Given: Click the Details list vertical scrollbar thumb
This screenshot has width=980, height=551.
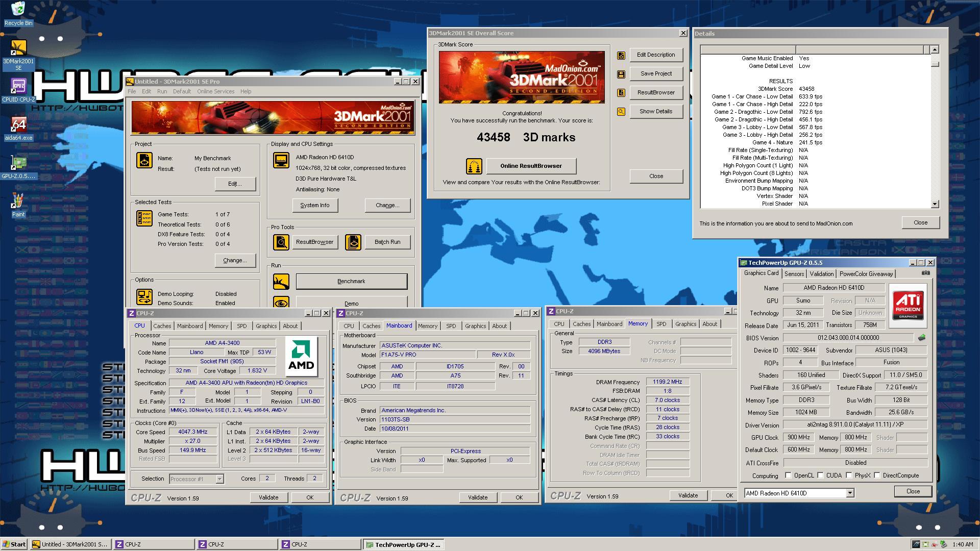Looking at the screenshot, I should click(x=935, y=64).
